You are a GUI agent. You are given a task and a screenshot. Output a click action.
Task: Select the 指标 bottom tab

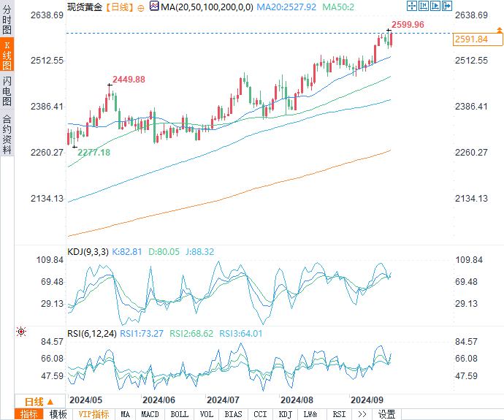click(29, 414)
